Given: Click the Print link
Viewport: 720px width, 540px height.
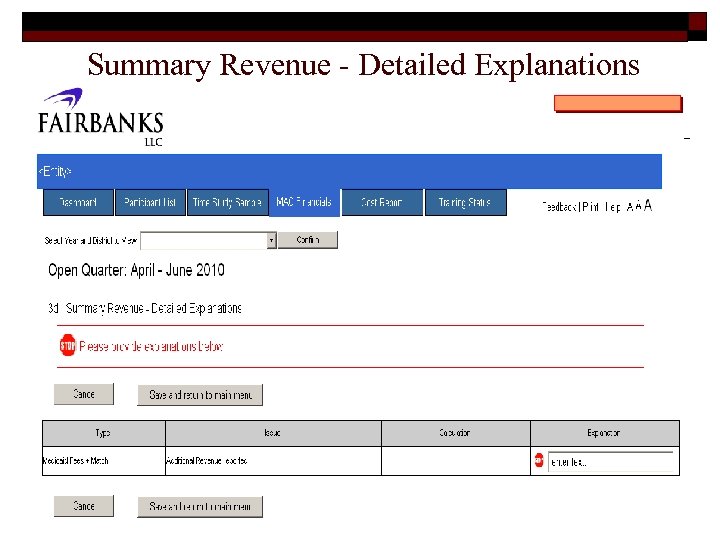Looking at the screenshot, I should 591,207.
